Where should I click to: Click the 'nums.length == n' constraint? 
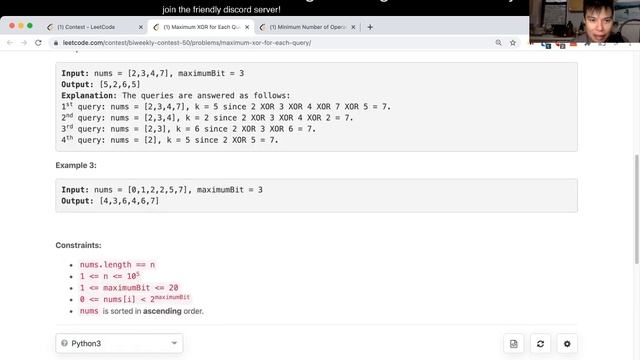[x=117, y=265]
